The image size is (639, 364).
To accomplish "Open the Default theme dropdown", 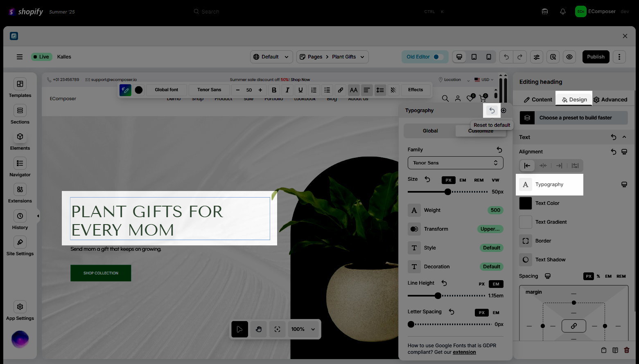I will [x=271, y=57].
